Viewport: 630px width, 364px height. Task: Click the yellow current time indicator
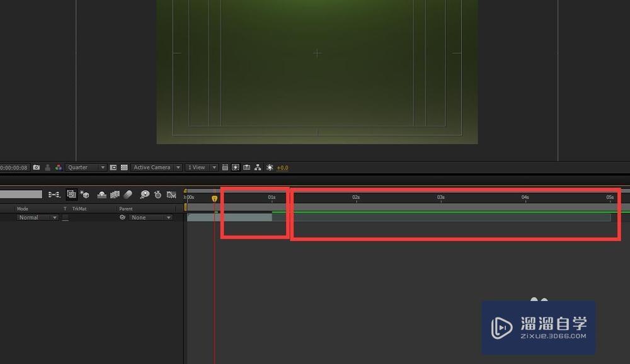215,198
